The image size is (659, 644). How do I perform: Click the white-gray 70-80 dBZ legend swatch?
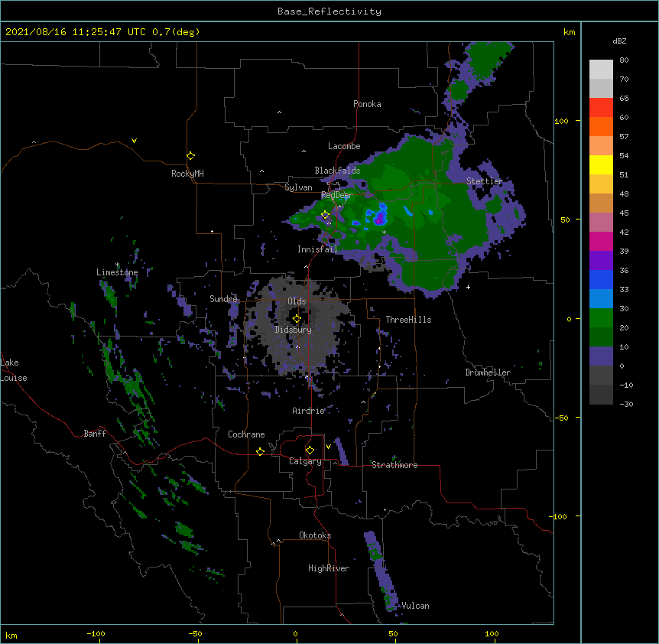pos(601,70)
